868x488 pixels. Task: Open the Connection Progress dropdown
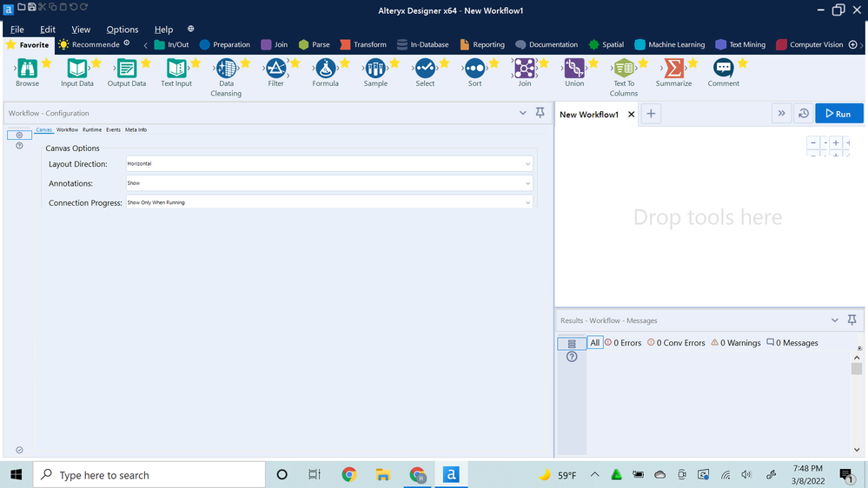tap(329, 202)
